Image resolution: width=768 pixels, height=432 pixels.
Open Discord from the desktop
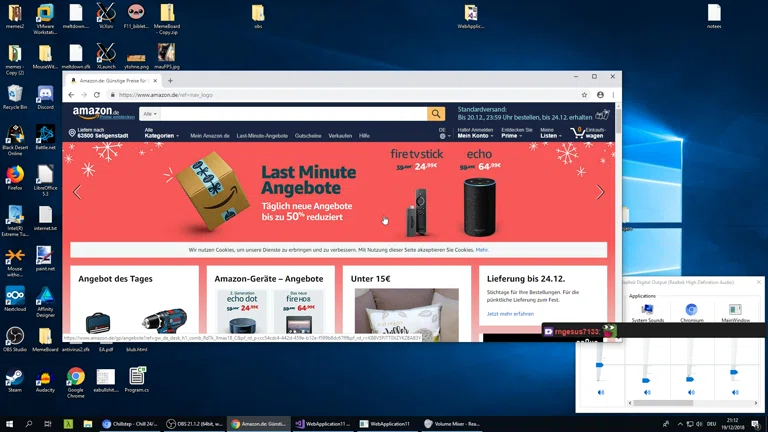[x=45, y=95]
